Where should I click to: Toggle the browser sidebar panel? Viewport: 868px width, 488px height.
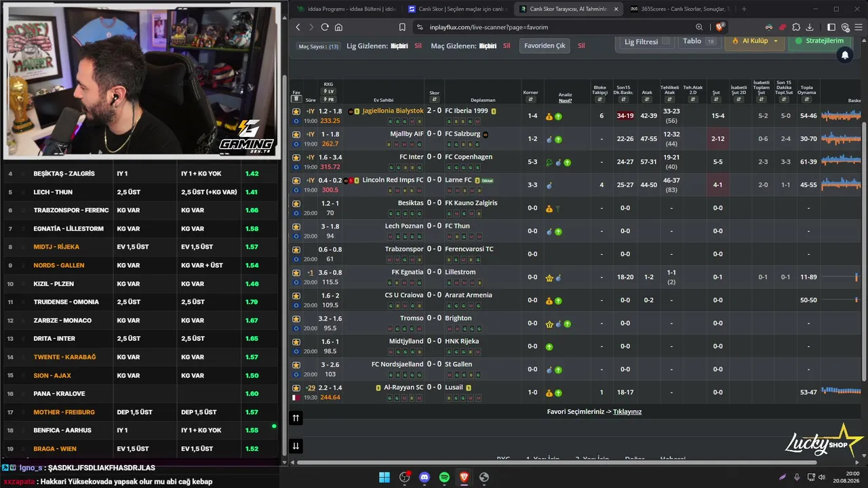pyautogui.click(x=831, y=27)
